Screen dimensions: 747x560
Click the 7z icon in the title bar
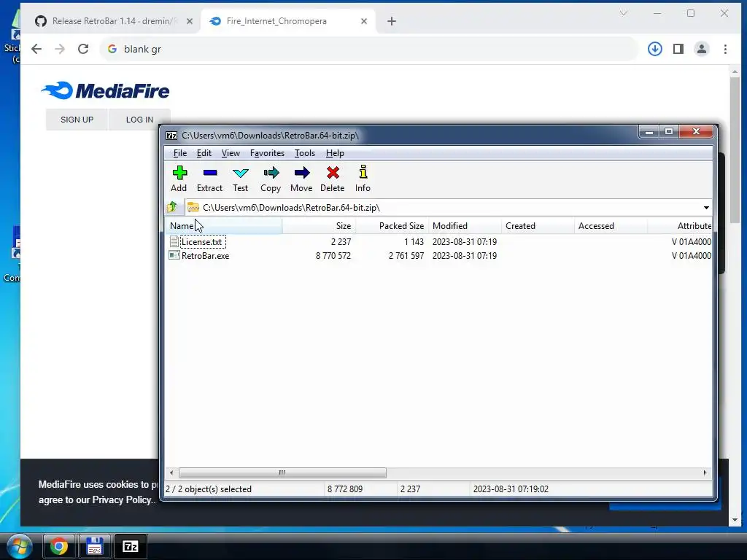[x=171, y=136]
